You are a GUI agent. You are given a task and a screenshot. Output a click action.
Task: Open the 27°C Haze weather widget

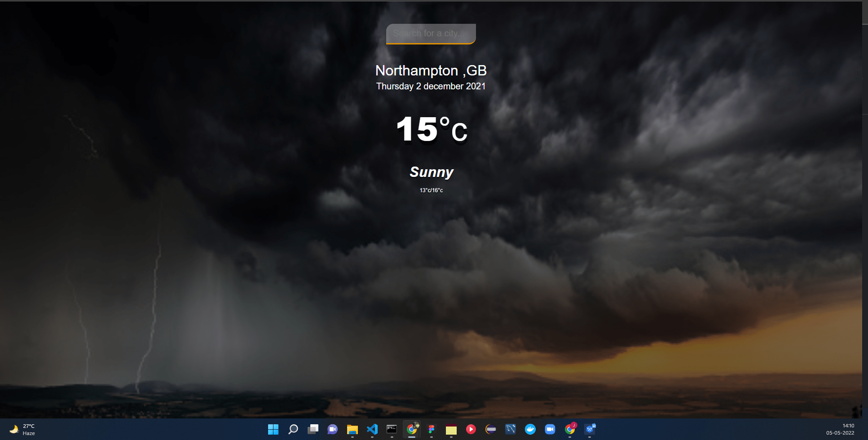point(22,430)
